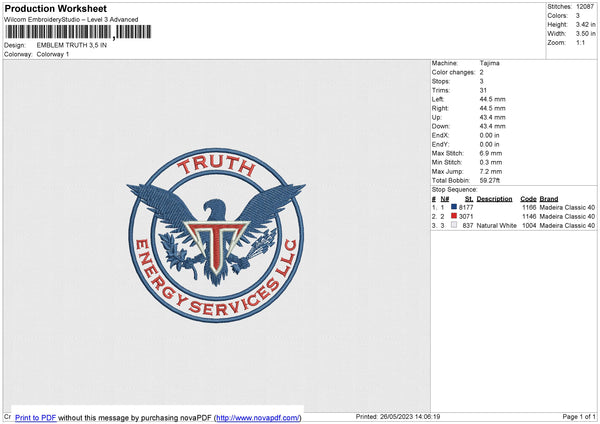The height and width of the screenshot is (424, 600).
Task: Click the Max Jump value 7.2 mm
Action: [491, 171]
